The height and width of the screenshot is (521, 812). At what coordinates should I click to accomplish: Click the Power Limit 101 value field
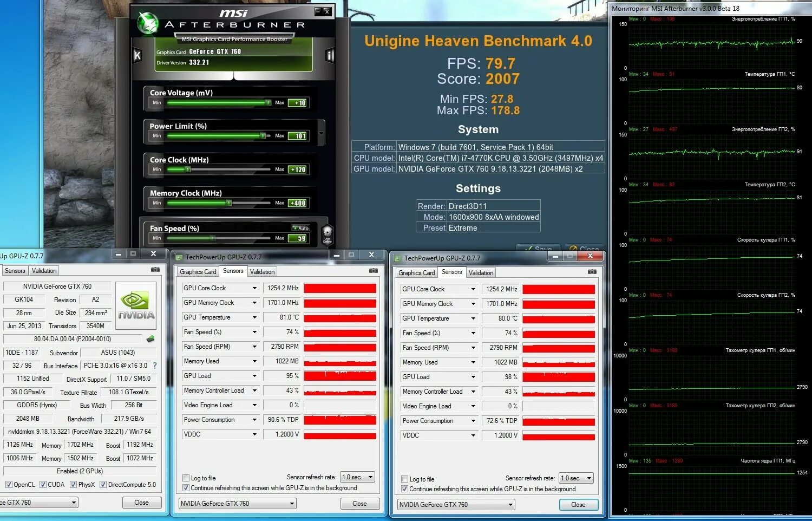[298, 136]
